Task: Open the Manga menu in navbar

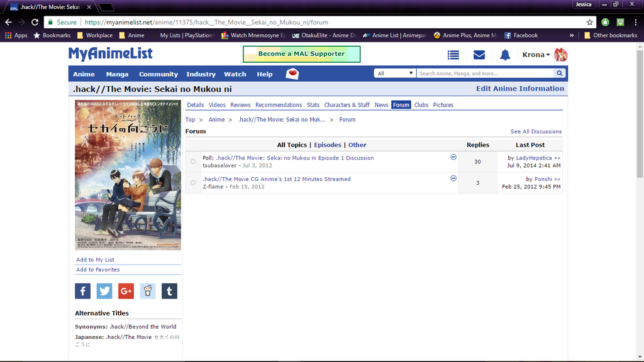Action: click(x=117, y=74)
